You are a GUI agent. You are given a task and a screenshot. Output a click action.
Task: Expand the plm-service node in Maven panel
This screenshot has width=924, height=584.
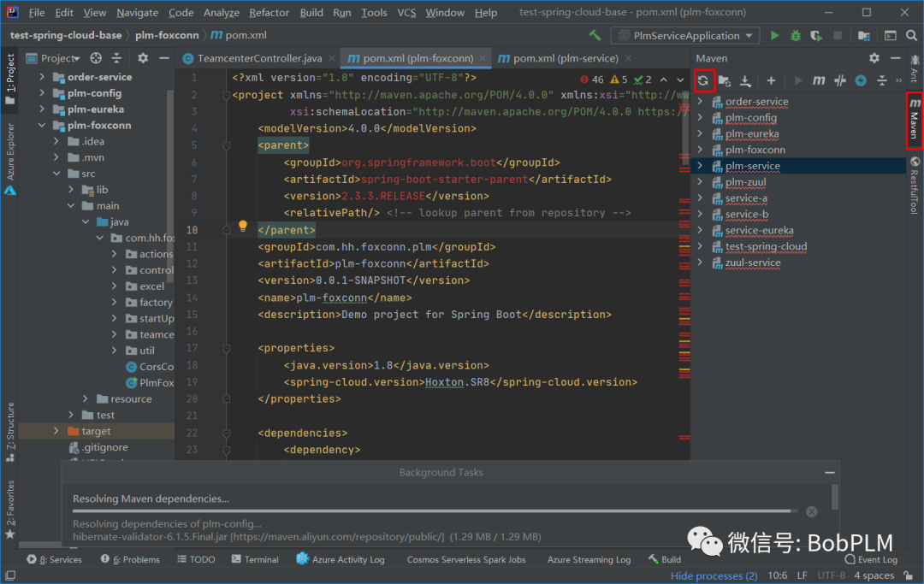click(x=700, y=166)
